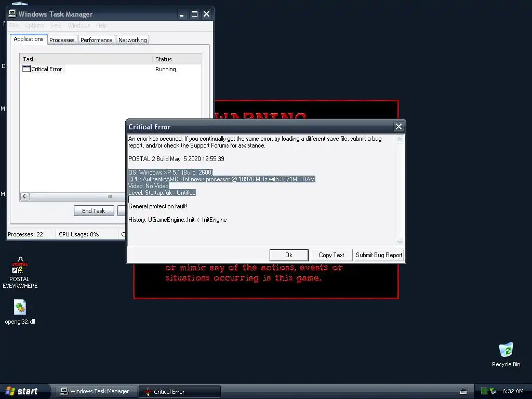The height and width of the screenshot is (399, 532).
Task: Open the View menu in Task Manager
Action: [56, 25]
